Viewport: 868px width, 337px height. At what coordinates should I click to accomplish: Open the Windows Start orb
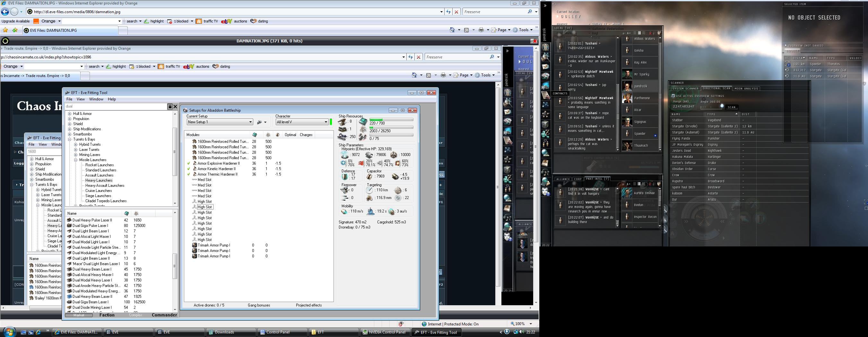[x=9, y=332]
